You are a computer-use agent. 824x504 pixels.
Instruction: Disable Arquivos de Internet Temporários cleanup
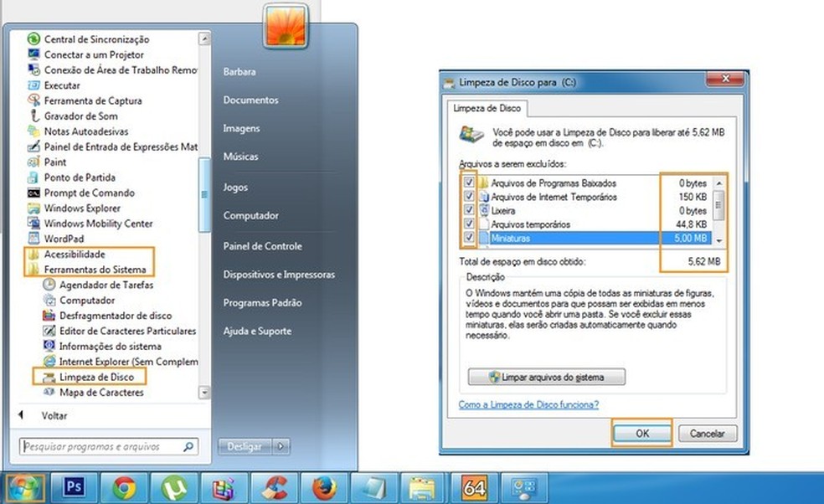click(469, 197)
